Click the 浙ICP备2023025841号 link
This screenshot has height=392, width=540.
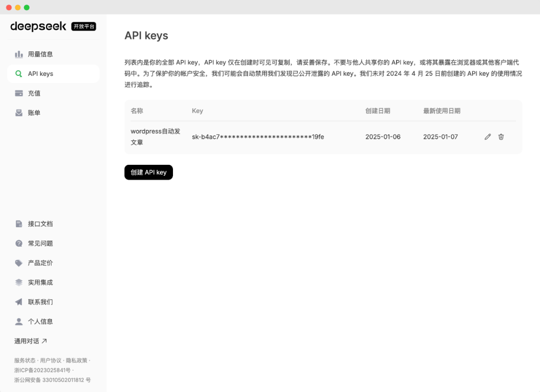click(x=42, y=371)
